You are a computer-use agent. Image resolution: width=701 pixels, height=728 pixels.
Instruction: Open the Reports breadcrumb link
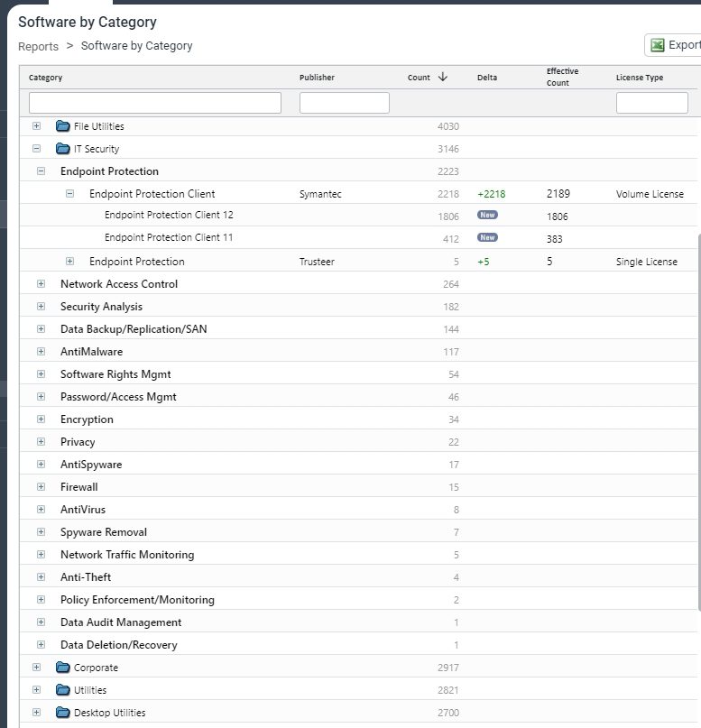[38, 46]
